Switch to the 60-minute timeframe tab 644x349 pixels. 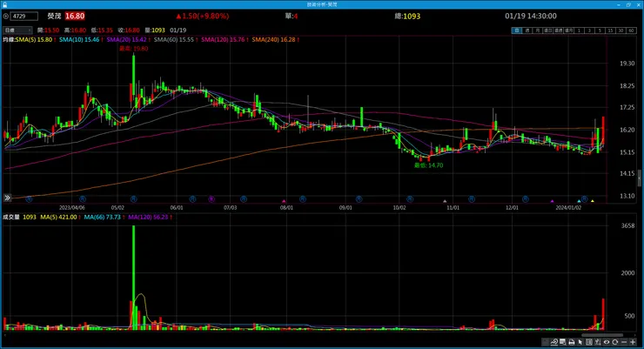click(x=631, y=30)
